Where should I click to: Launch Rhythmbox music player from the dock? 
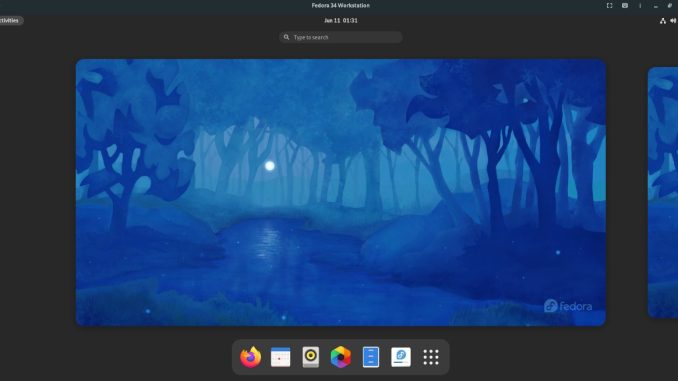click(310, 357)
